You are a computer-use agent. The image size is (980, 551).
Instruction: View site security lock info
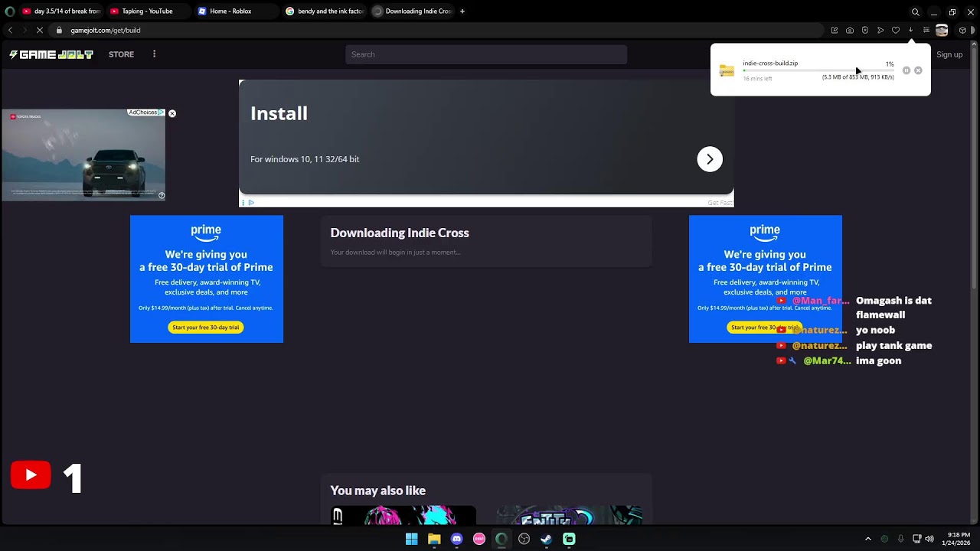click(59, 31)
